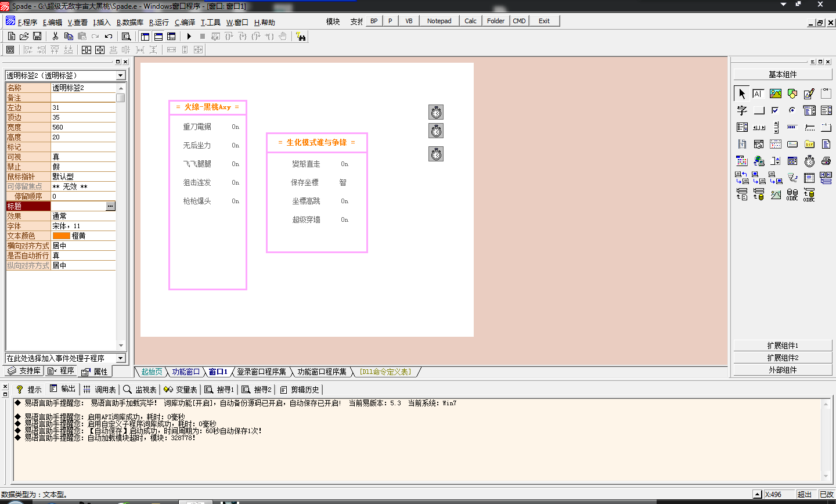Pick the picture box component icon

[x=776, y=93]
